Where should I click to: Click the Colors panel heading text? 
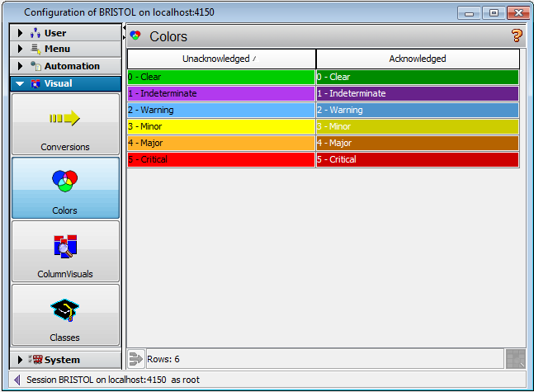[x=168, y=36]
